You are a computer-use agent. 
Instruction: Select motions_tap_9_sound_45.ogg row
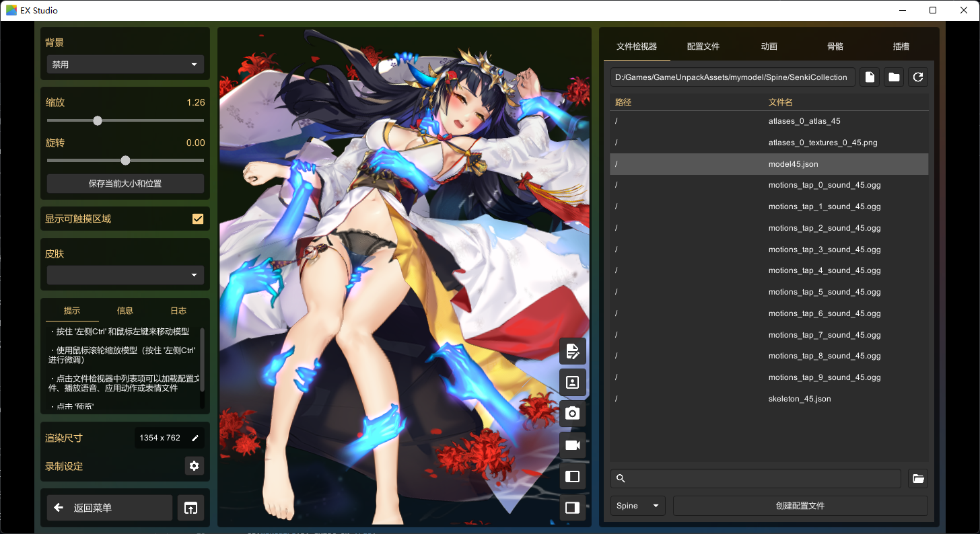pos(769,377)
